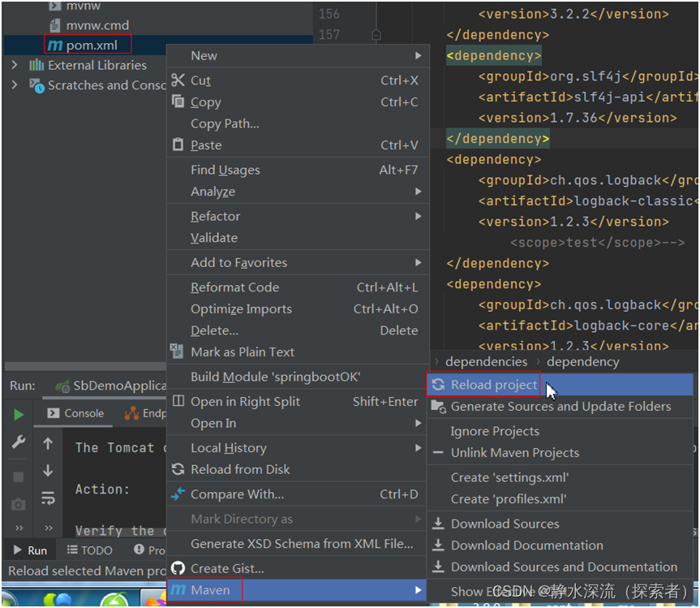Click the GitHub Create Gist icon
The height and width of the screenshot is (608, 700).
tap(178, 568)
